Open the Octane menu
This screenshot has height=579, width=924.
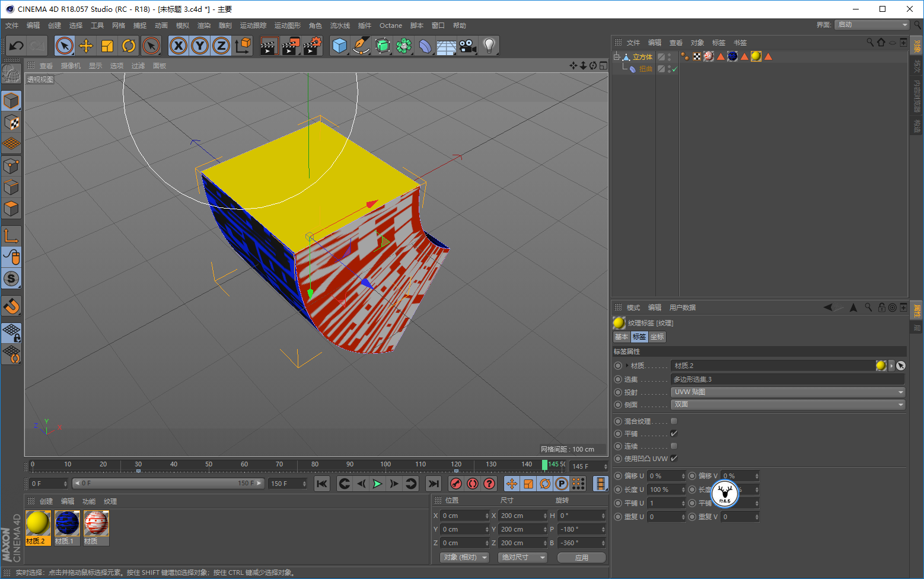click(x=391, y=25)
